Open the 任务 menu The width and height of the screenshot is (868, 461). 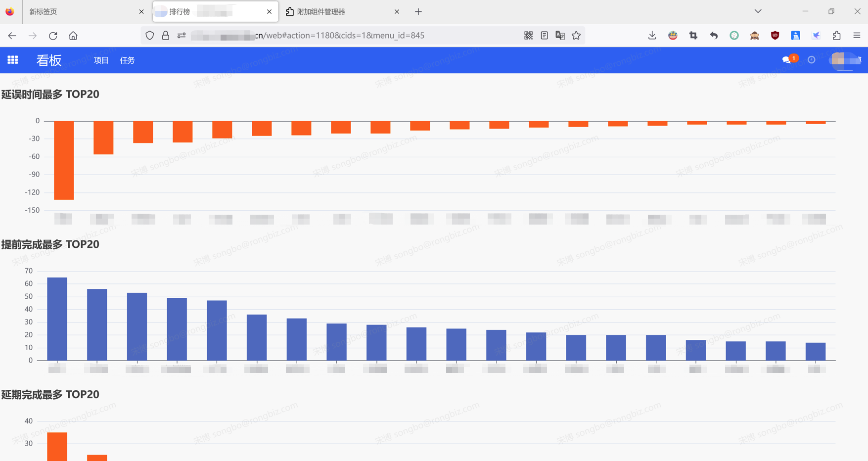pyautogui.click(x=127, y=60)
